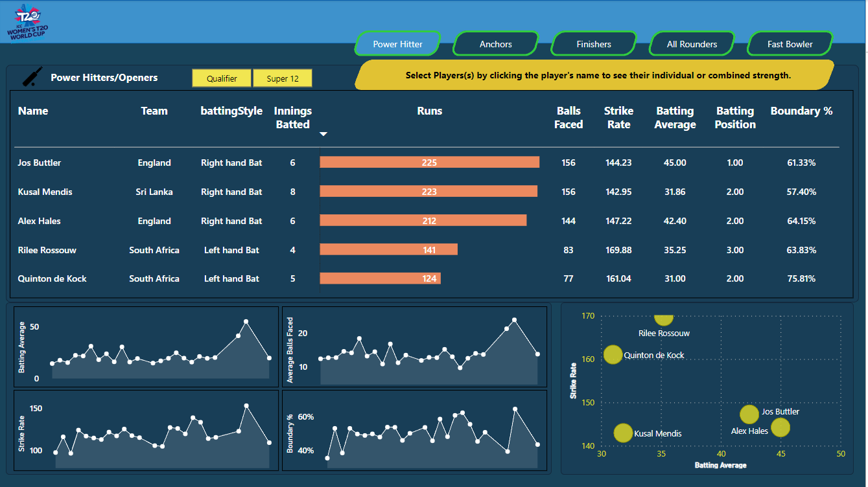Viewport: 868px width, 487px height.
Task: Select player Kusal Mendis in the table
Action: pyautogui.click(x=45, y=192)
